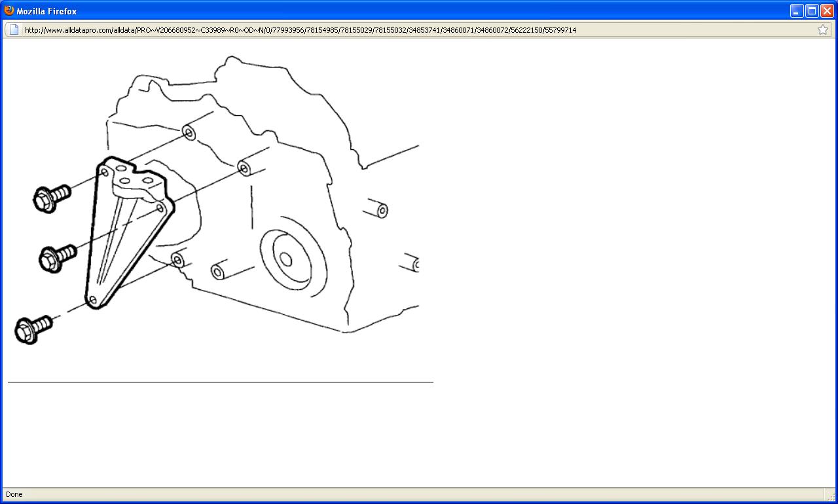The image size is (838, 504).
Task: Click the bookmark star icon in address bar
Action: coord(823,29)
